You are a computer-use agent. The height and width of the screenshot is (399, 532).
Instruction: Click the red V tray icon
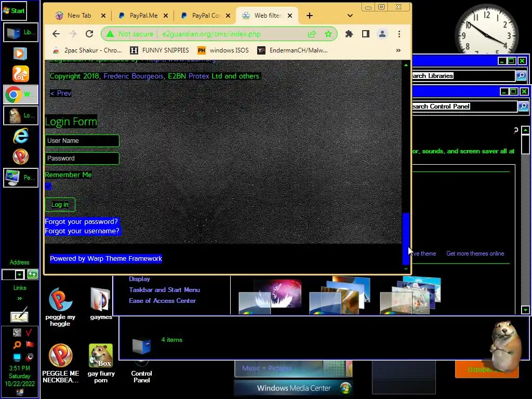click(x=29, y=332)
